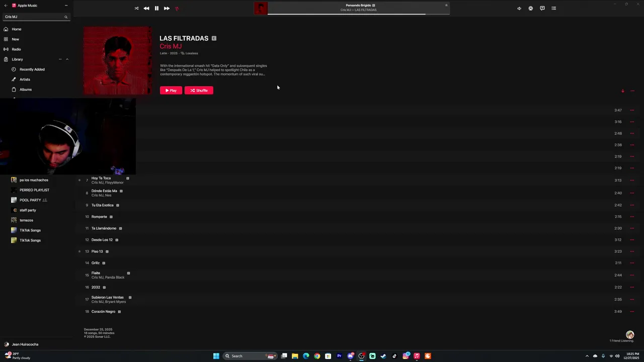This screenshot has height=362, width=644.
Task: Open more options for the 3:16 track
Action: [632, 122]
